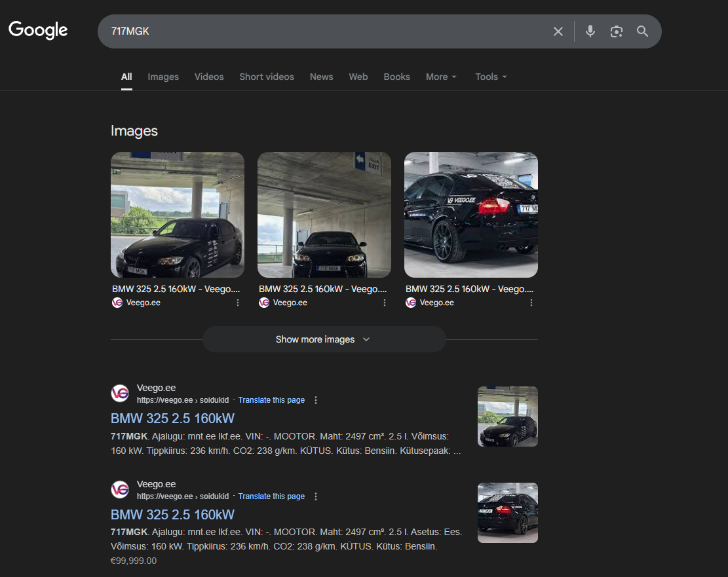The height and width of the screenshot is (577, 728).
Task: Select the News tab
Action: point(321,77)
